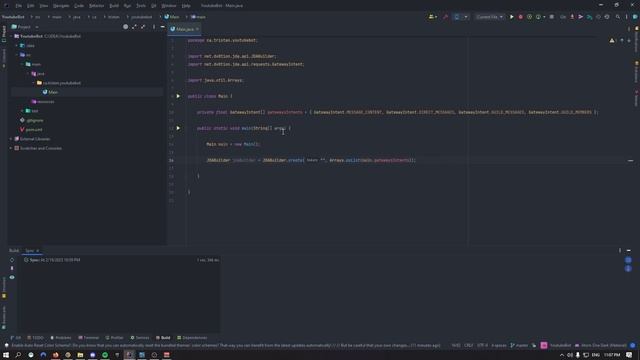Open the Profiler tool window button
Image resolution: width=640 pixels, height=360 pixels.
pos(114,338)
